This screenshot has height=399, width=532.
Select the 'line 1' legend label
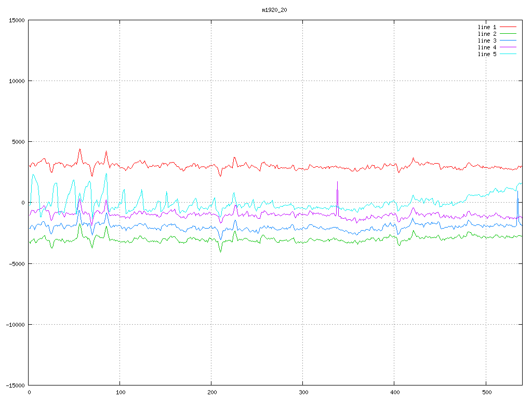tap(487, 27)
